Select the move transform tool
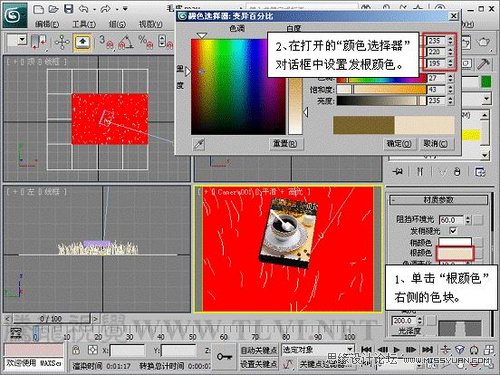Image resolution: width=500 pixels, height=375 pixels. [62, 42]
